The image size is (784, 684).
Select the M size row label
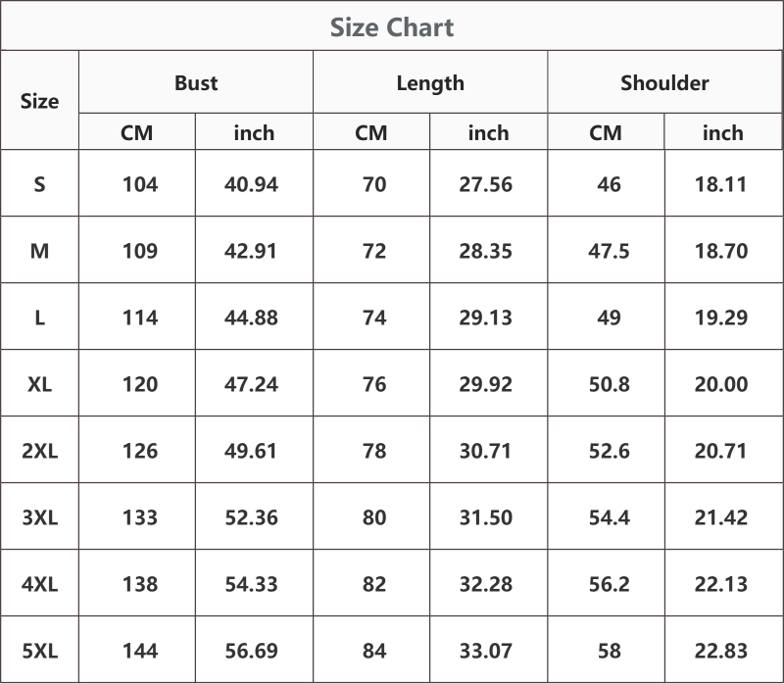[x=39, y=251]
